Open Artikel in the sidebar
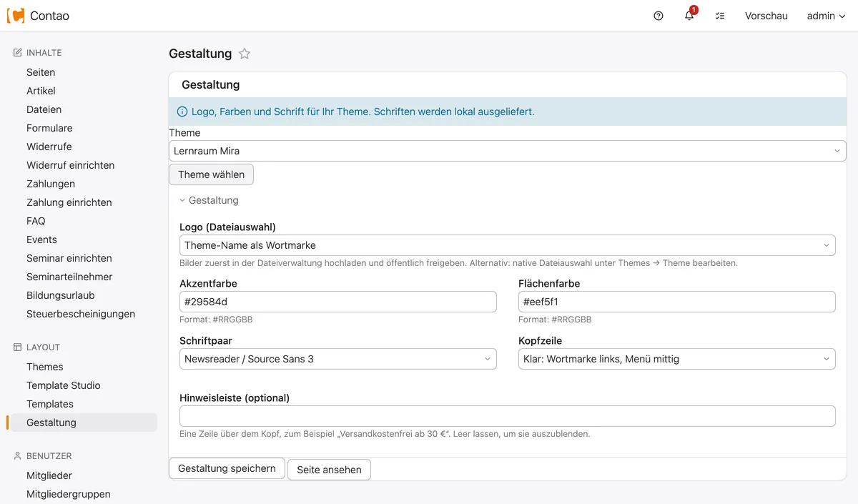This screenshot has height=504, width=858. (41, 91)
